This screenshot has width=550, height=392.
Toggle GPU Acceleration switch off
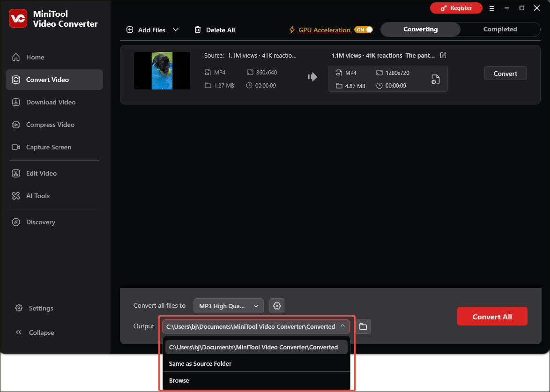364,30
